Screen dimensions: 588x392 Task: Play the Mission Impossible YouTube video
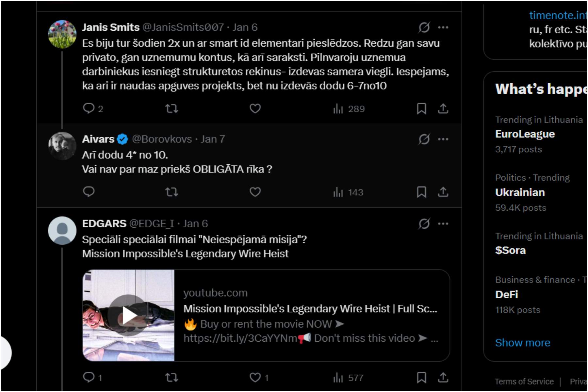128,316
